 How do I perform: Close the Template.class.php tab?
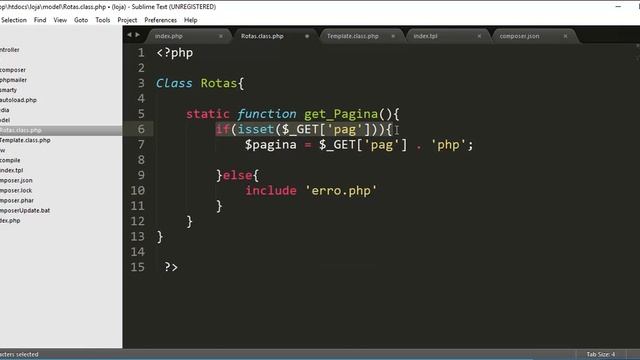(x=393, y=36)
